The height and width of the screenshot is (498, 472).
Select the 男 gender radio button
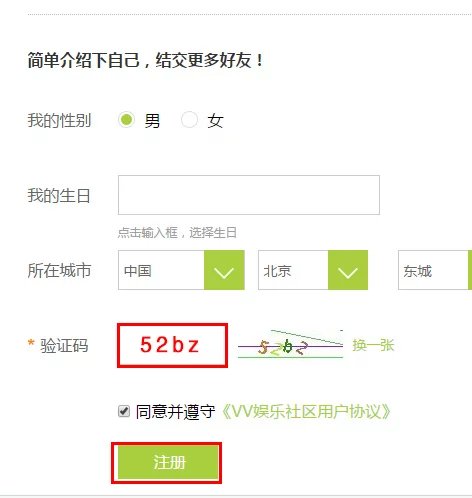(x=126, y=120)
